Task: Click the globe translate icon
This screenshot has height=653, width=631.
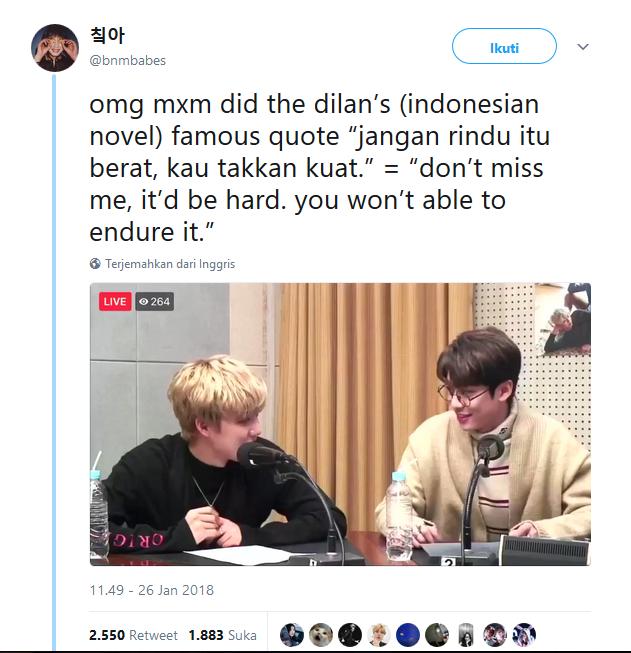Action: pos(95,264)
